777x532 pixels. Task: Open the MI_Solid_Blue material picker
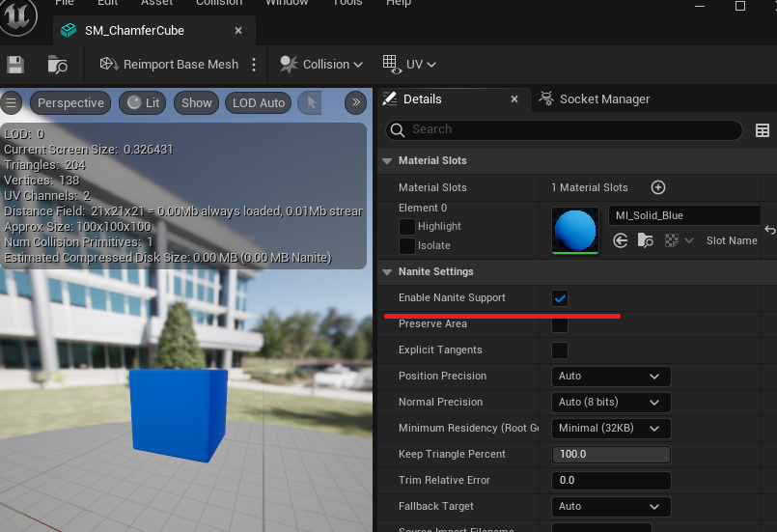tap(683, 215)
